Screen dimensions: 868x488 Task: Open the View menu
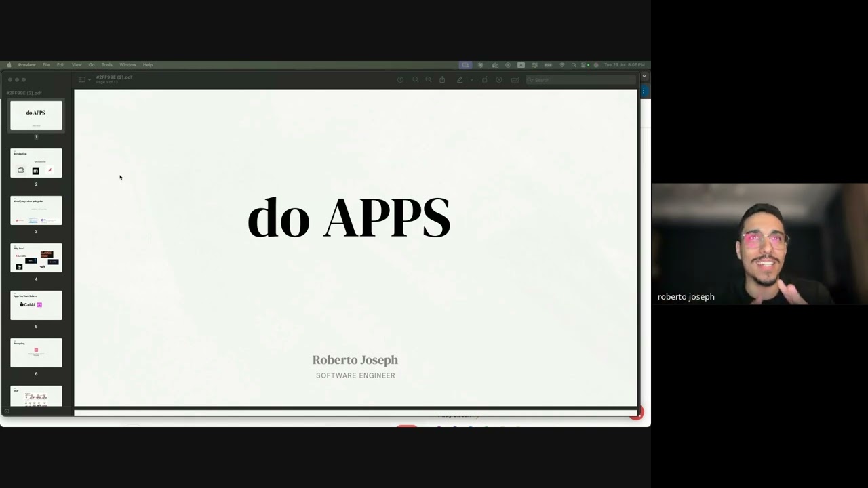77,65
